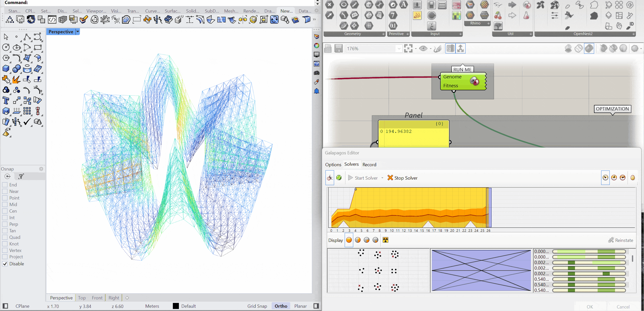Open the Start Solver dropdown arrow
Screen dimensions: 644x311
[382, 178]
